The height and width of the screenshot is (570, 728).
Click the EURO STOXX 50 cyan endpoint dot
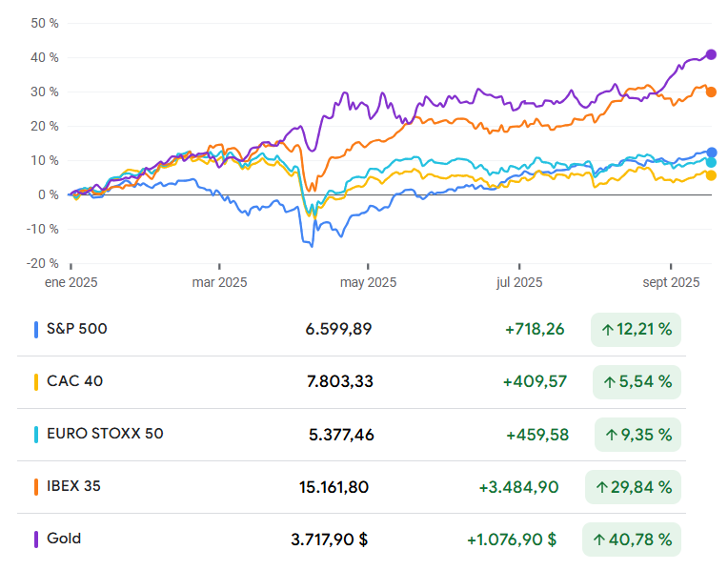point(711,163)
